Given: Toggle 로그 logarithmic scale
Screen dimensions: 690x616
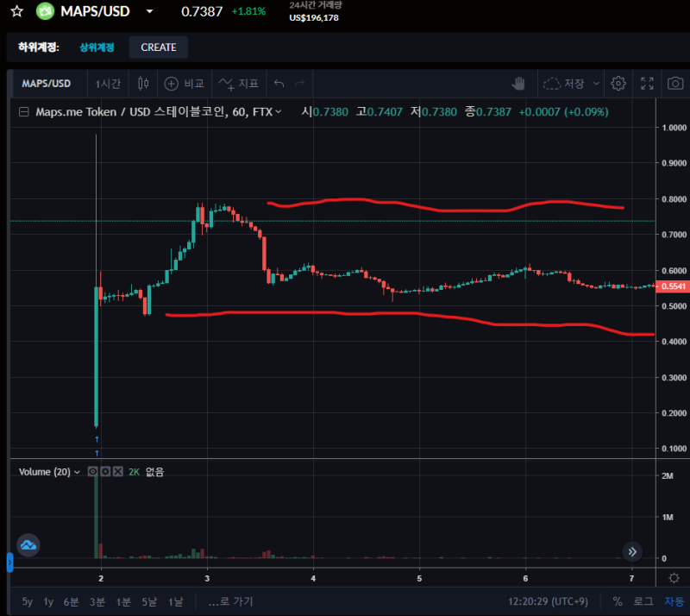Looking at the screenshot, I should pyautogui.click(x=643, y=601).
